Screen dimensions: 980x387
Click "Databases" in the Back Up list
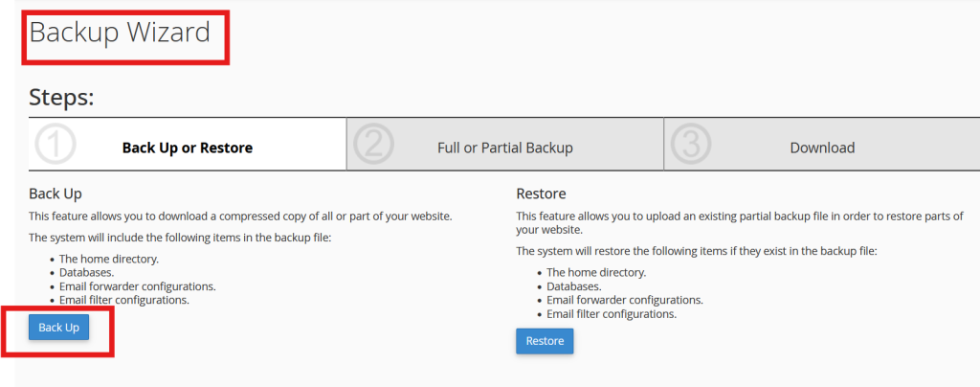coord(89,272)
